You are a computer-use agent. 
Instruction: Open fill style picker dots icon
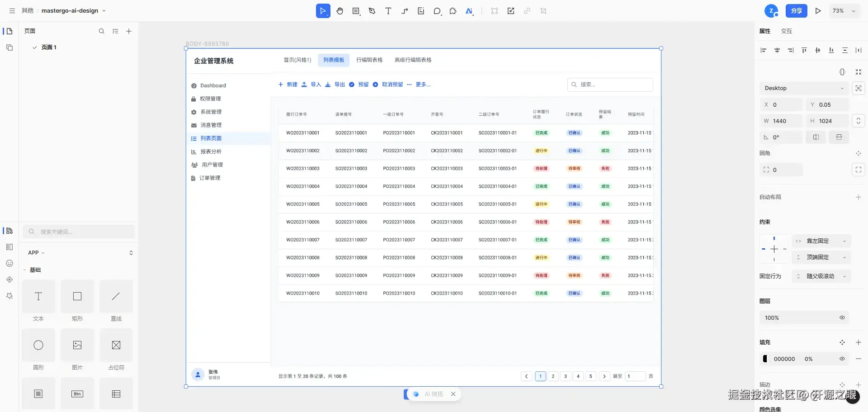(842, 342)
